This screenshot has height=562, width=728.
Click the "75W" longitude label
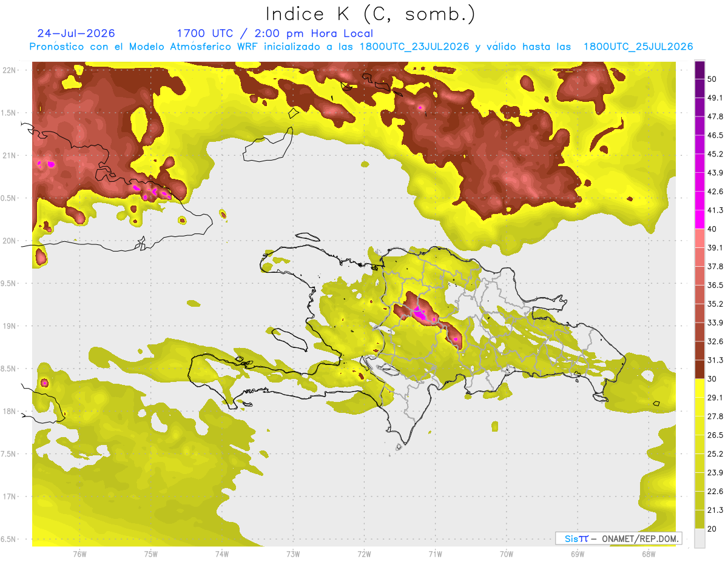[x=151, y=554]
